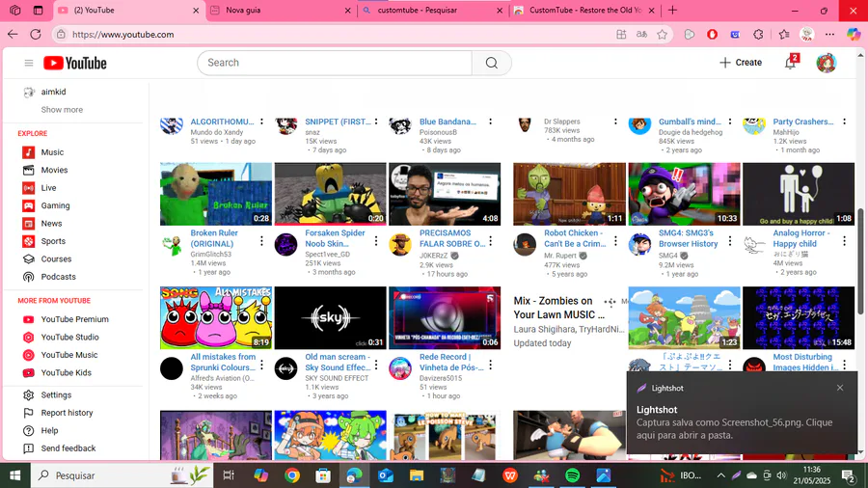Click the page vertical scrollbar
This screenshot has width=868, height=488.
click(860, 260)
